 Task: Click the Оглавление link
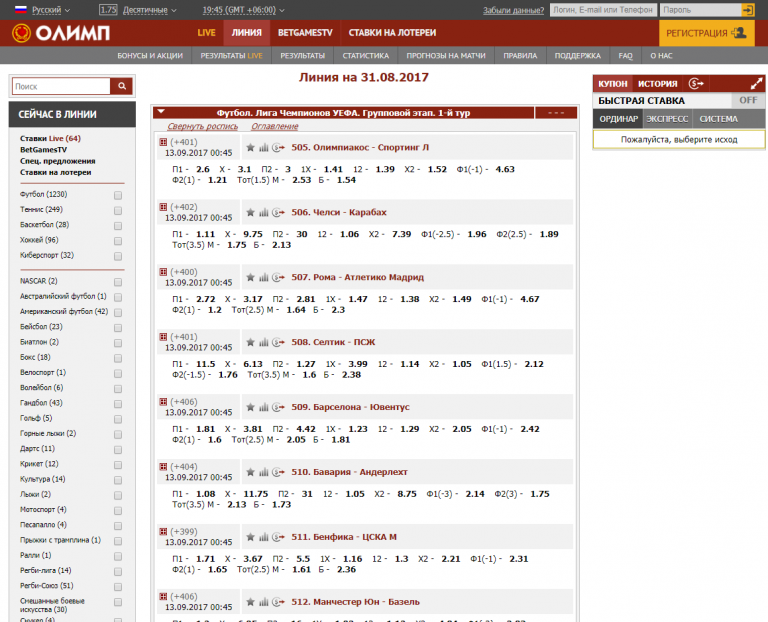(275, 126)
